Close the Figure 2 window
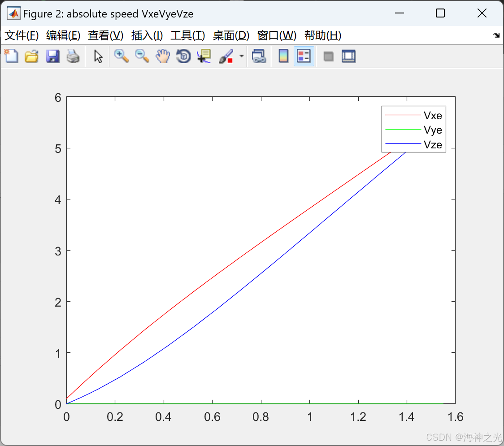This screenshot has height=446, width=504. point(482,13)
